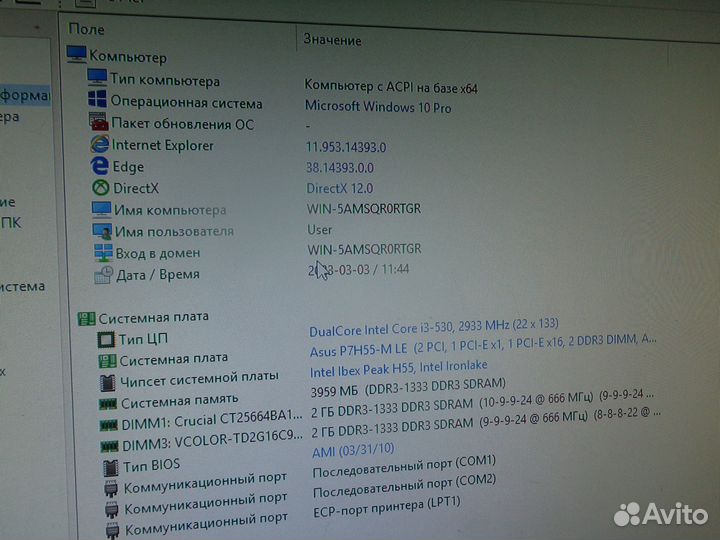Click the Поле column header
The image size is (720, 540).
tap(86, 29)
